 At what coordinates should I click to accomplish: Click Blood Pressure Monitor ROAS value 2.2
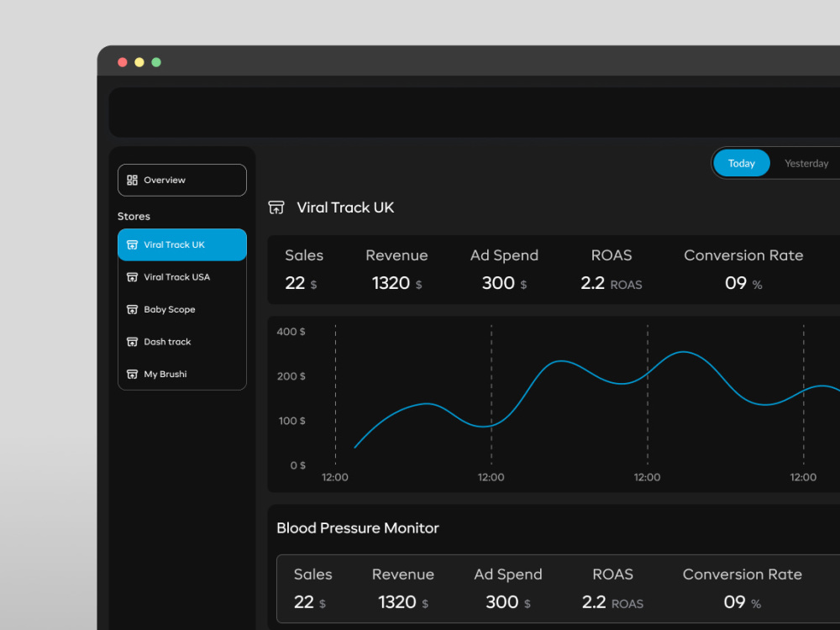pos(594,602)
